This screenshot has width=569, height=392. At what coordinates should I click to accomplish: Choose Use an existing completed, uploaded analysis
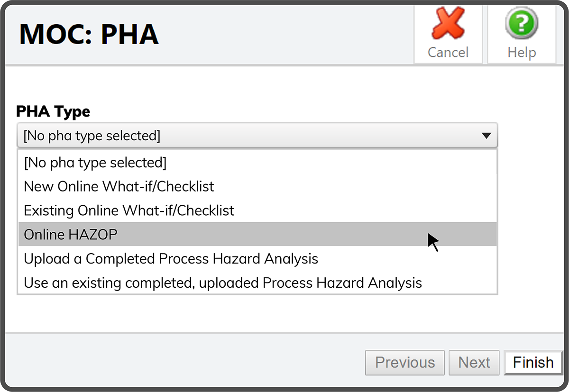(x=223, y=283)
